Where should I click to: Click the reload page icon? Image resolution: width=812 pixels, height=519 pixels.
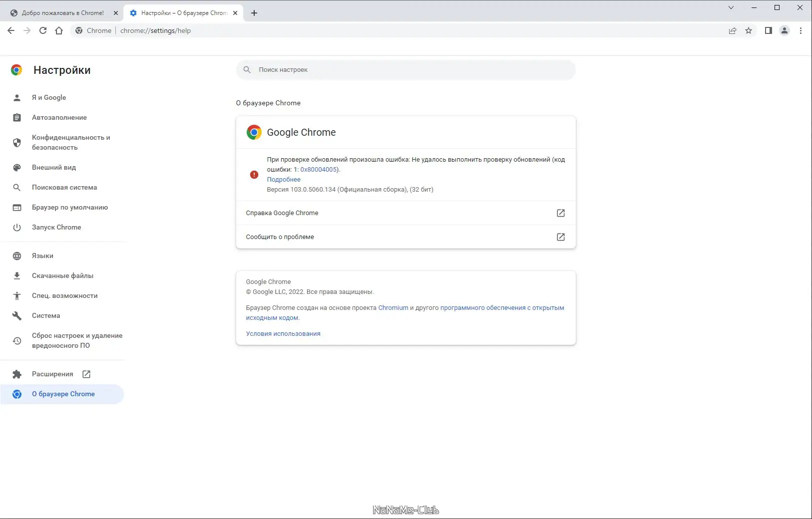coord(43,30)
